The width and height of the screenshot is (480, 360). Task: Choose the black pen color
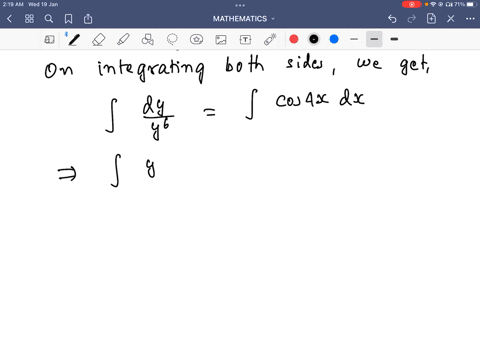(x=314, y=39)
